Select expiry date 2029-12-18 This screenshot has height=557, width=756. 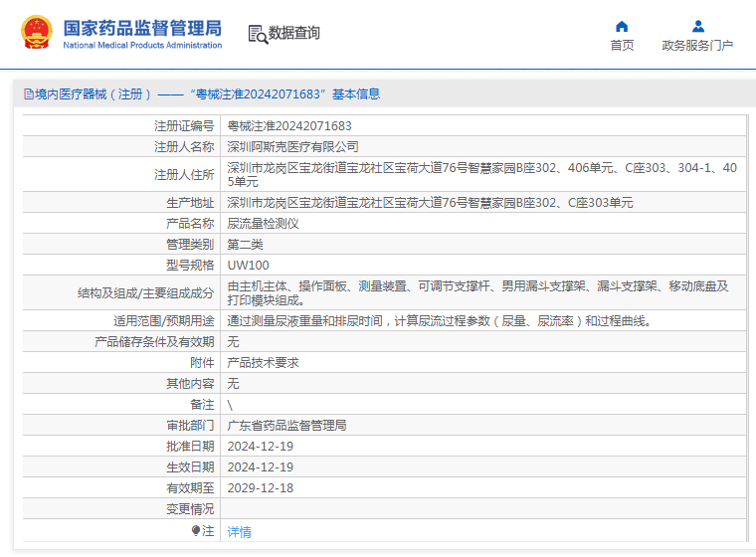click(x=261, y=488)
